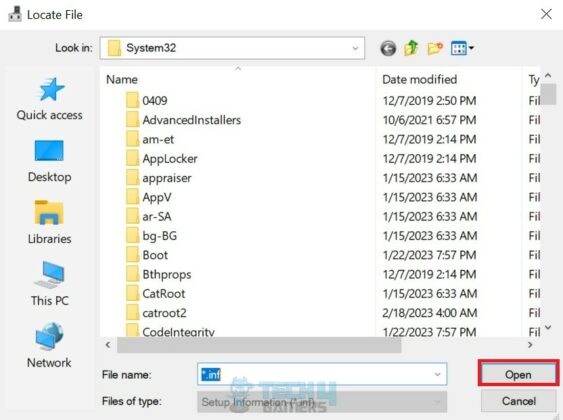Expand the File name dropdown arrow

click(x=437, y=374)
